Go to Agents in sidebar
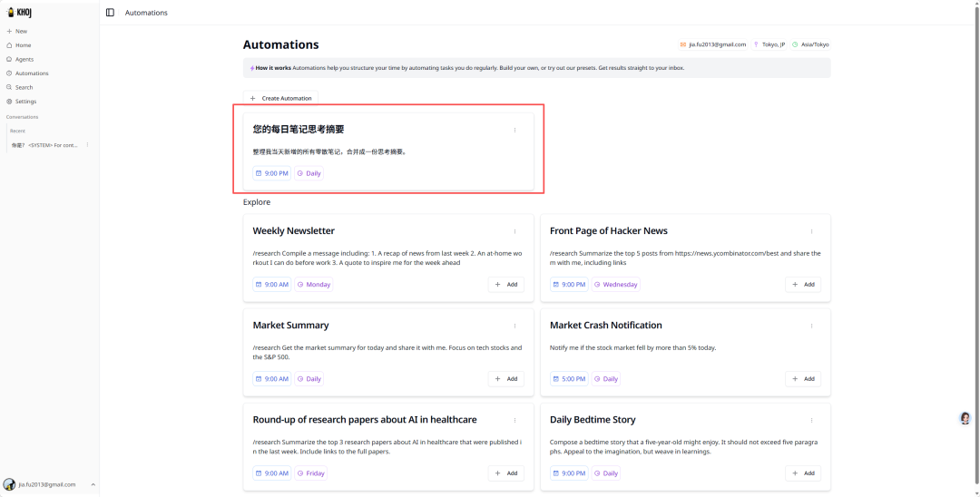The height and width of the screenshot is (497, 980). [24, 59]
